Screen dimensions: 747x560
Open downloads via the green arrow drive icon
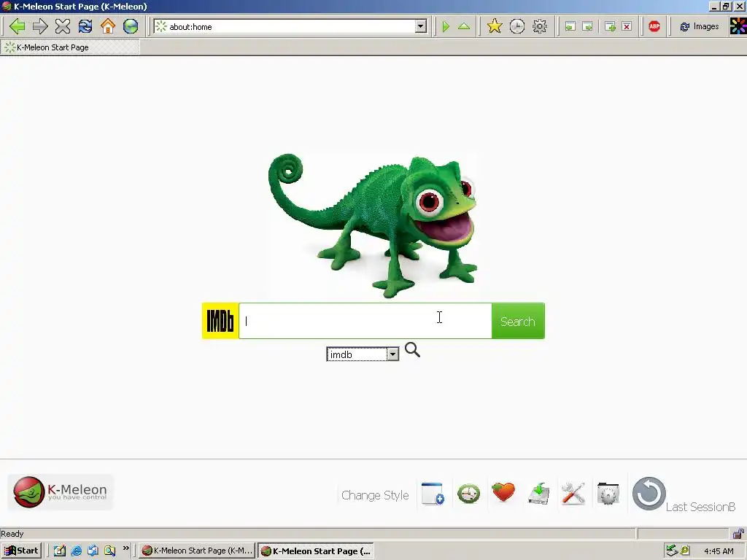[x=539, y=494]
